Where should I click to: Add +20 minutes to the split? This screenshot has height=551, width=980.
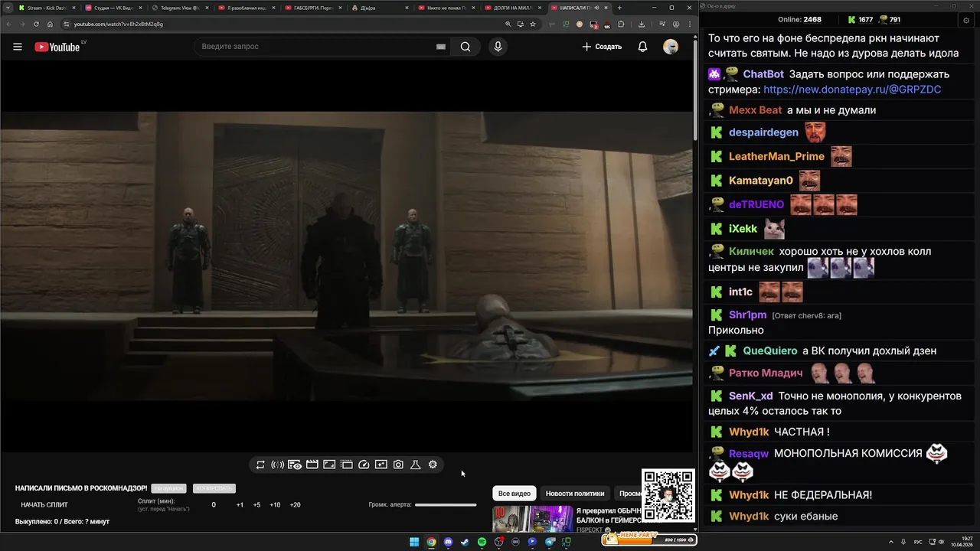(296, 505)
